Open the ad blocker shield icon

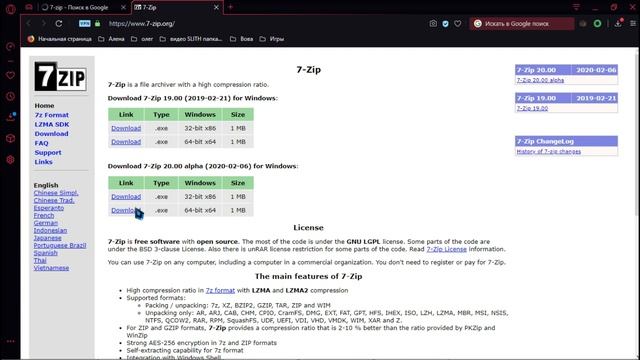[445, 24]
